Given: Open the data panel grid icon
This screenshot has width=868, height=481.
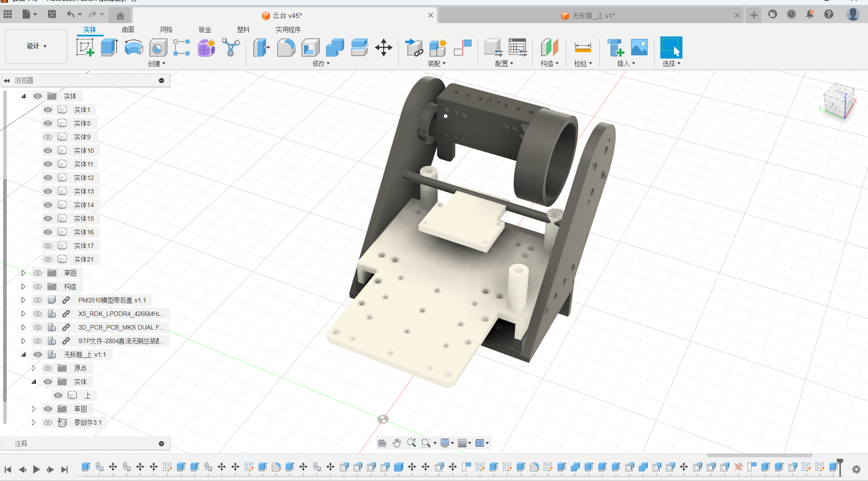Looking at the screenshot, I should click(8, 15).
